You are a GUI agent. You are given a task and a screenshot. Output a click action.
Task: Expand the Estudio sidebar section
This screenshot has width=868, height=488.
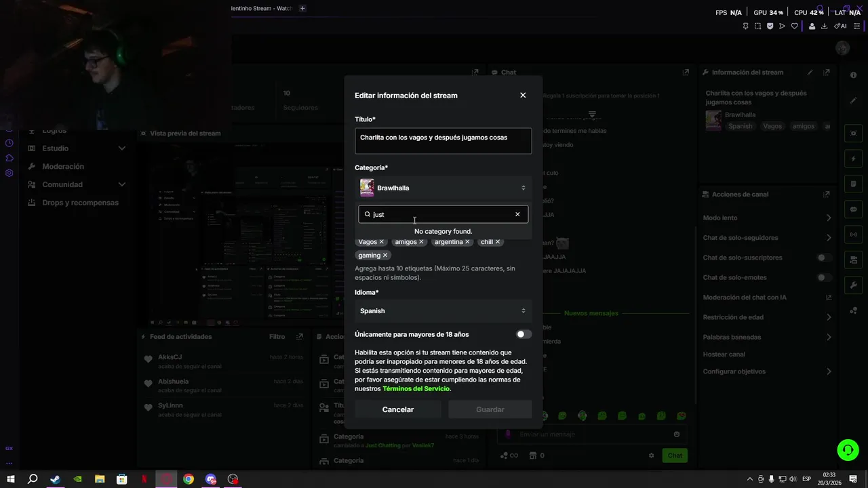coord(77,148)
